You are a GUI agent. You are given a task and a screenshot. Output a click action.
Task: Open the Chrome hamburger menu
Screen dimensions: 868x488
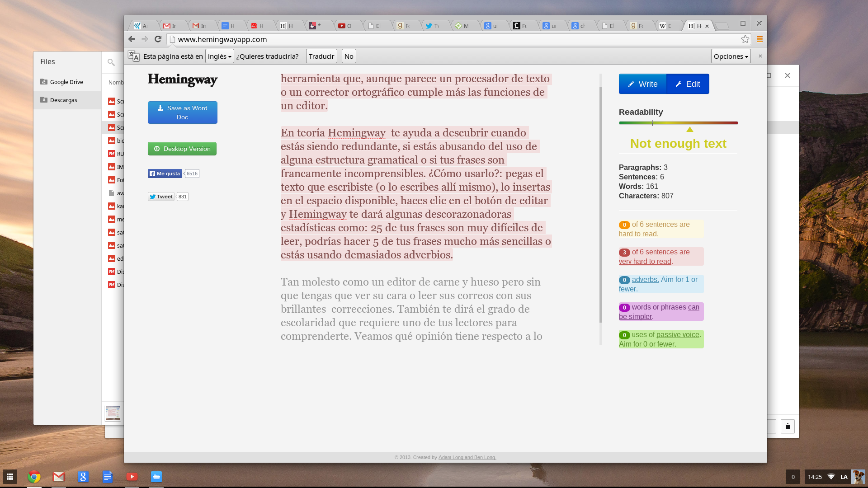click(x=759, y=39)
